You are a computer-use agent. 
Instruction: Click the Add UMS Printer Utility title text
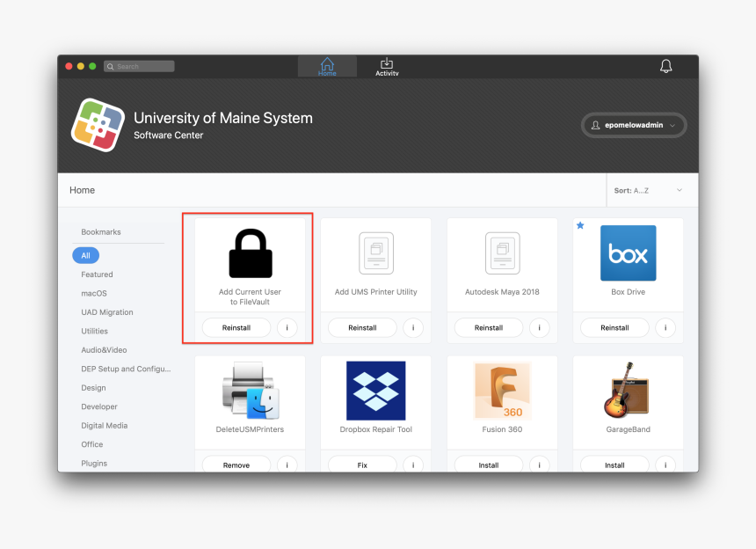376,292
